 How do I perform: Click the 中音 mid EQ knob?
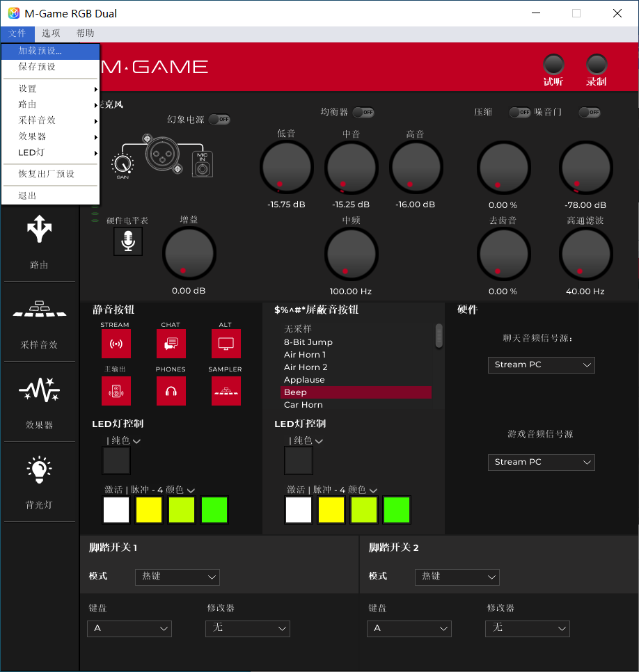coord(352,167)
